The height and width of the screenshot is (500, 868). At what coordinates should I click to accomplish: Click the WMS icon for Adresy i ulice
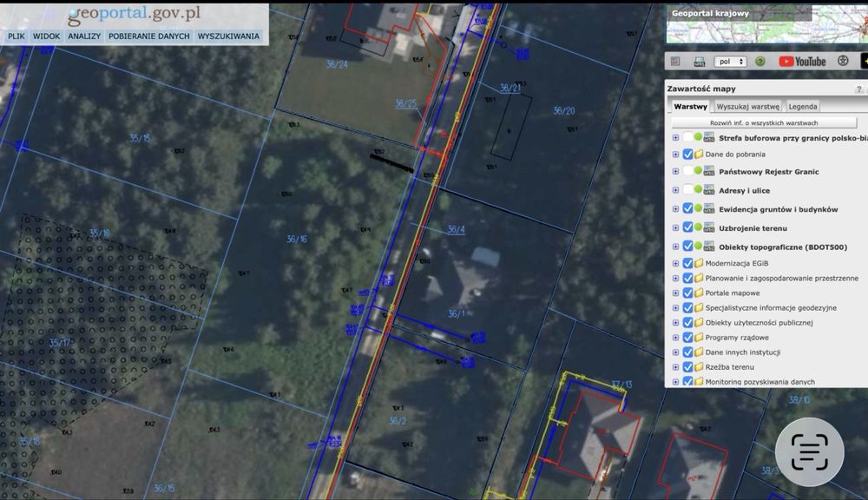click(708, 190)
